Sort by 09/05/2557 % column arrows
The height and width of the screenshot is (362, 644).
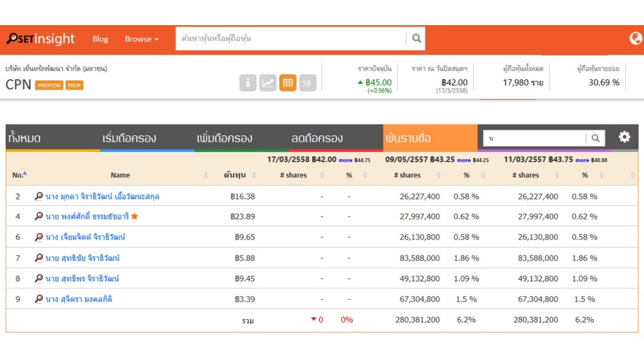click(483, 175)
